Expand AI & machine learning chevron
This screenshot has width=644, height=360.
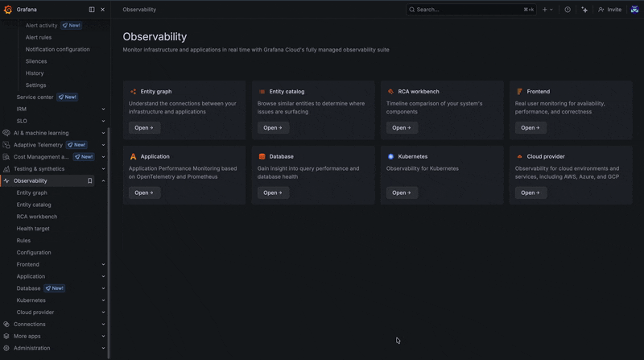coord(103,133)
